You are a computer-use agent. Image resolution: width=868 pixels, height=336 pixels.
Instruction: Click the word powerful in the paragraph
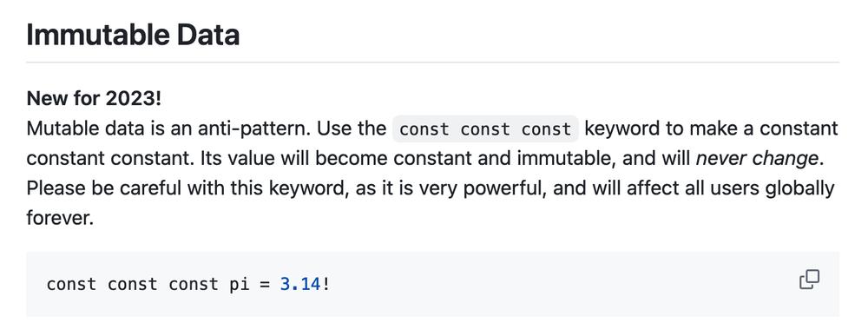502,188
